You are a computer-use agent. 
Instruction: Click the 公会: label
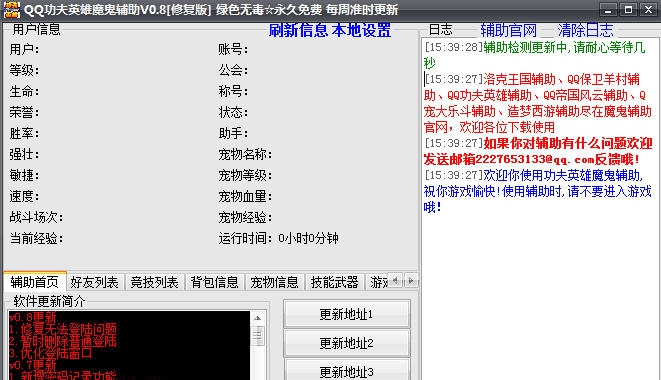pyautogui.click(x=233, y=70)
